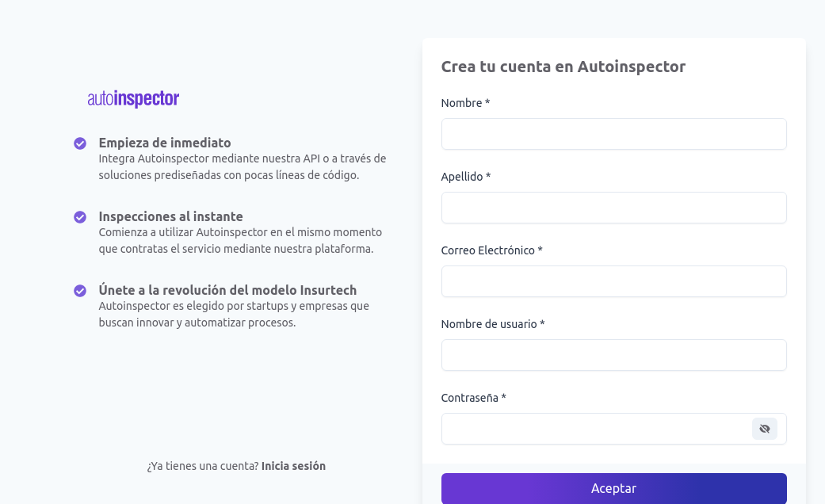Open the Inicia sesión link
Screen dimensions: 825x504
point(293,466)
